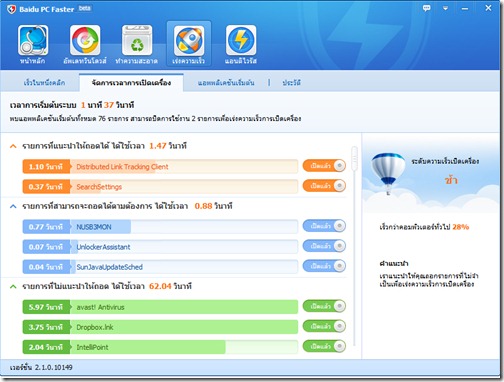The height and width of the screenshot is (382, 504).
Task: Toggle the SunJavaUpdateSched startup switch
Action: [x=324, y=266]
